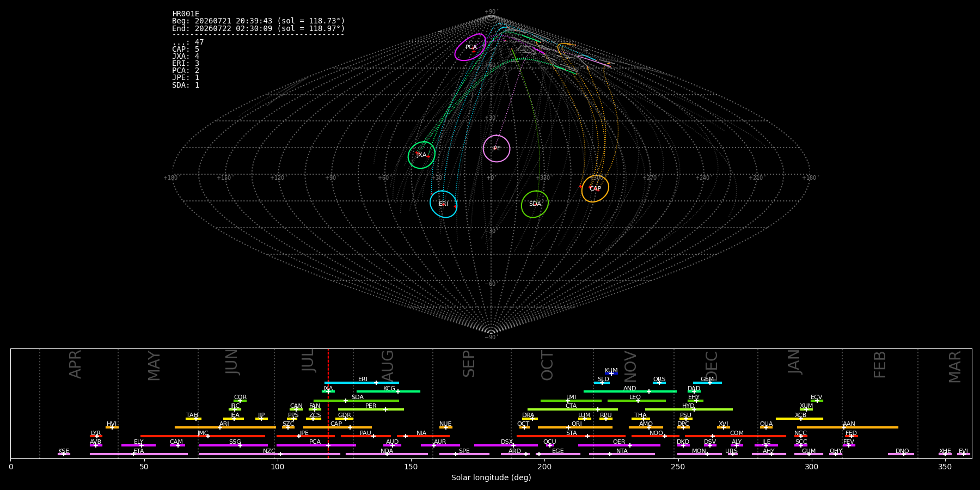Viewport: 980px width, 490px height.
Task: Click the SDA radiant circle on sky map
Action: click(535, 204)
